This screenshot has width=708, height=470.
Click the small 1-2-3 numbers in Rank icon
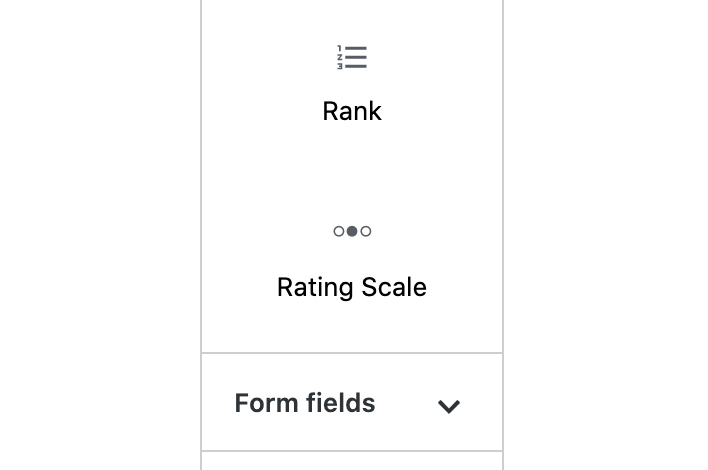(340, 58)
